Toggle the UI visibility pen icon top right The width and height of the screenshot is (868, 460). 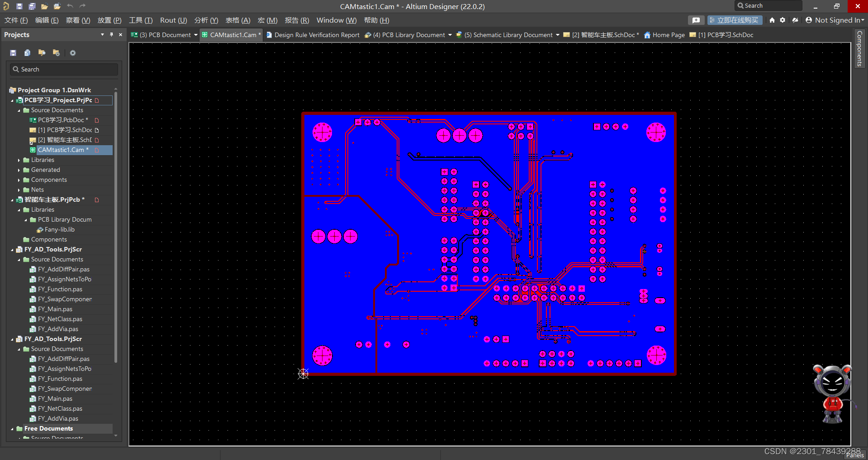795,20
